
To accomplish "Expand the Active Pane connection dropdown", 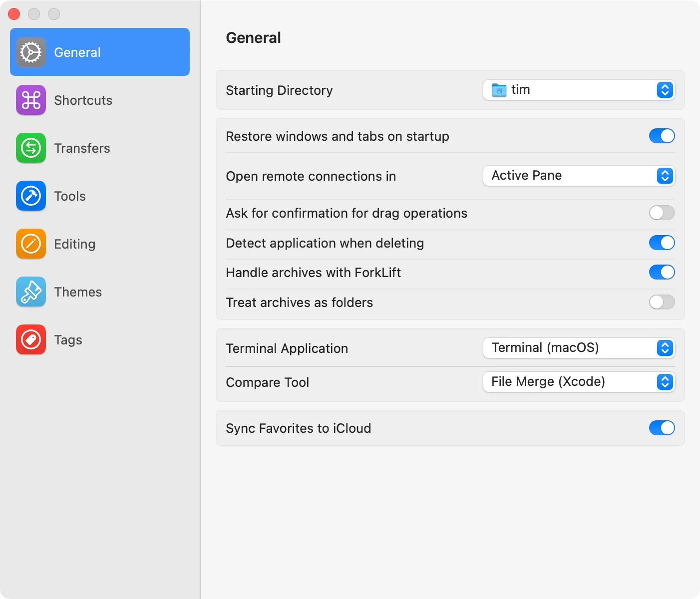I will point(579,176).
